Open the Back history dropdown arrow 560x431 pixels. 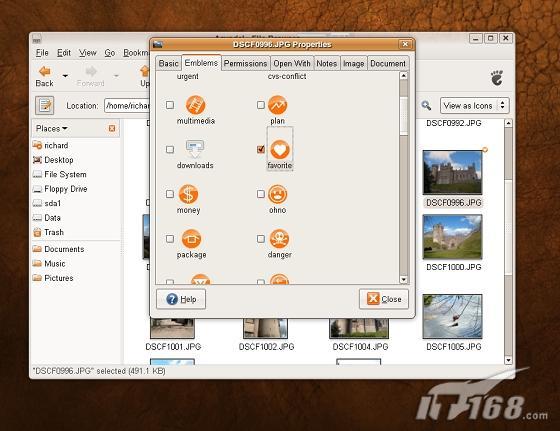[65, 76]
